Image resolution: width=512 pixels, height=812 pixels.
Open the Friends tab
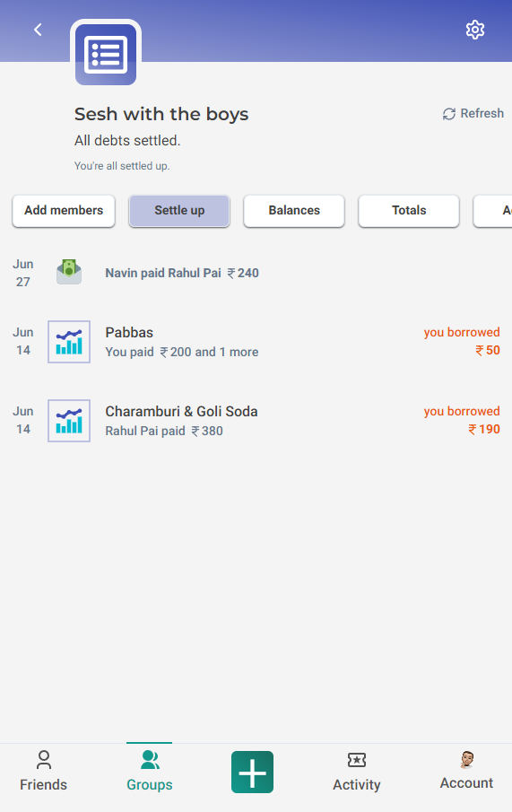tap(43, 772)
